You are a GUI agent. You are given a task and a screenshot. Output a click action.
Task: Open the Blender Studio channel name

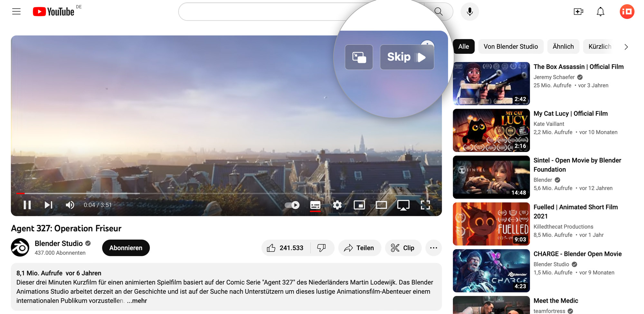pyautogui.click(x=59, y=243)
